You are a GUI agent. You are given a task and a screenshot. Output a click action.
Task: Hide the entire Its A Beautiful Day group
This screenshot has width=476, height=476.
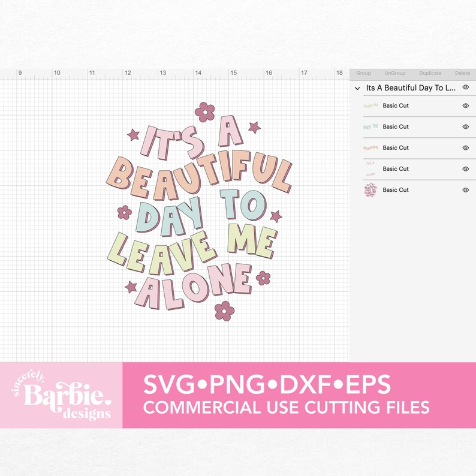465,87
